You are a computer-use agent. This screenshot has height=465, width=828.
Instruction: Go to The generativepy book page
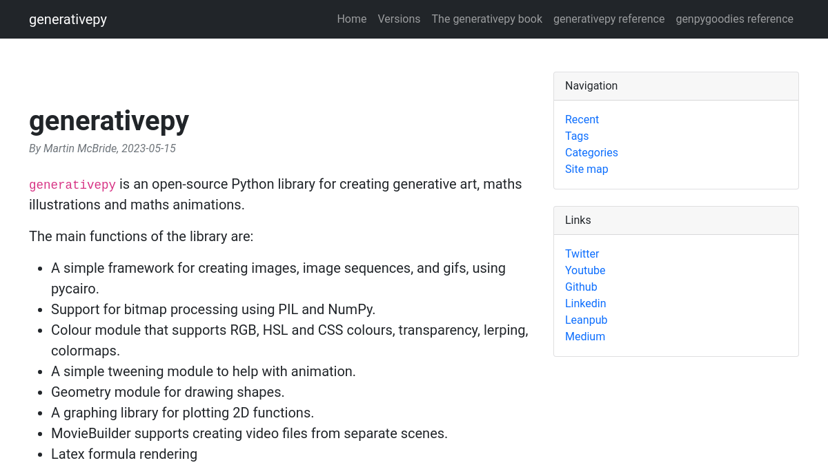487,19
